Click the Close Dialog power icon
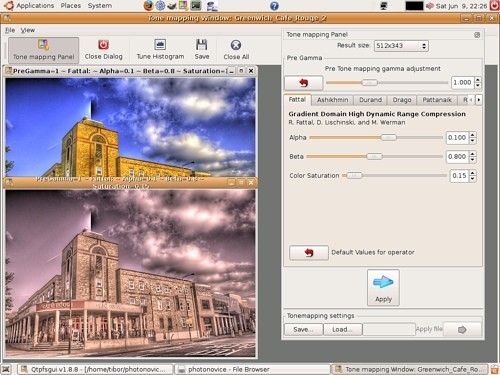 (103, 45)
